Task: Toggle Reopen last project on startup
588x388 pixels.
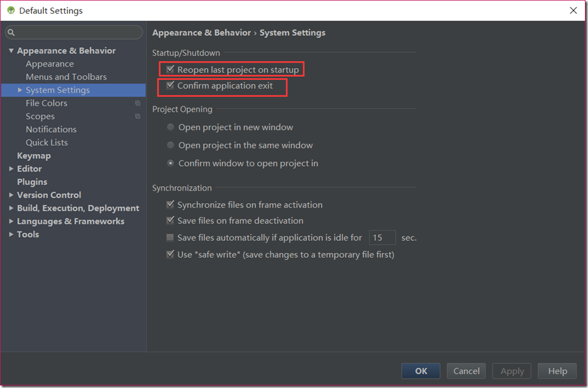Action: 170,69
